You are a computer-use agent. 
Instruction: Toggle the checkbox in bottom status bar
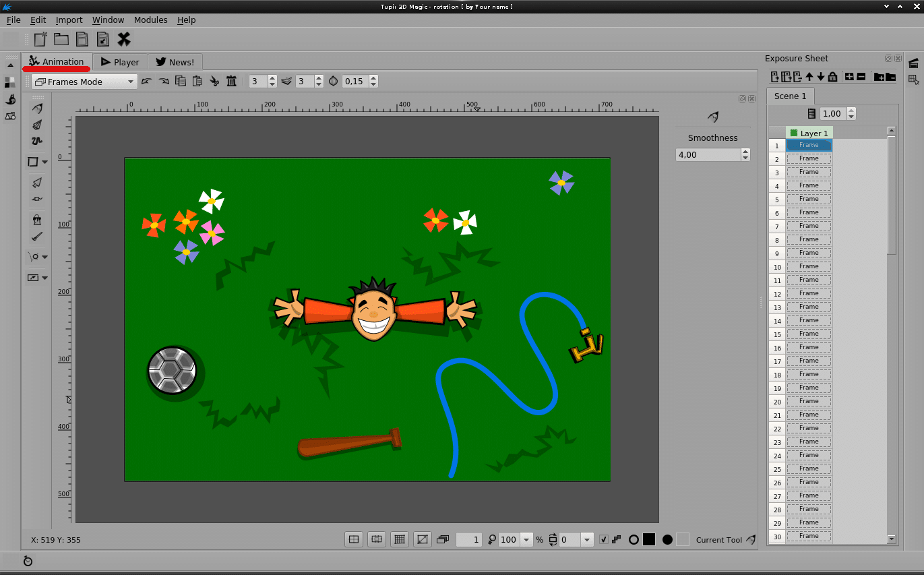[x=603, y=539]
